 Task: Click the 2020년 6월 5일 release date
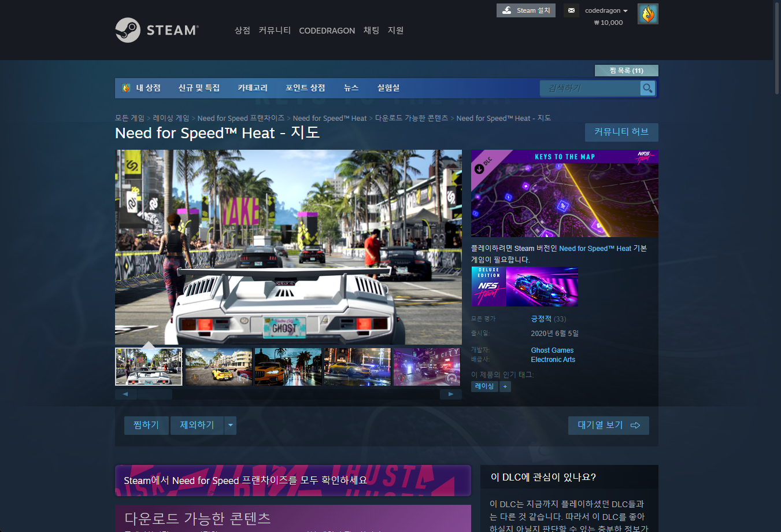[x=555, y=334]
